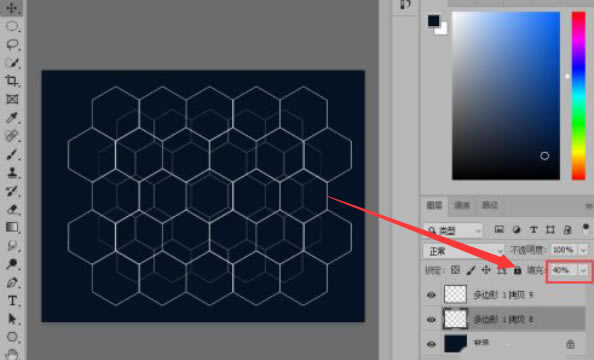Switch to the 通道 Channels tab
The width and height of the screenshot is (594, 360).
462,205
